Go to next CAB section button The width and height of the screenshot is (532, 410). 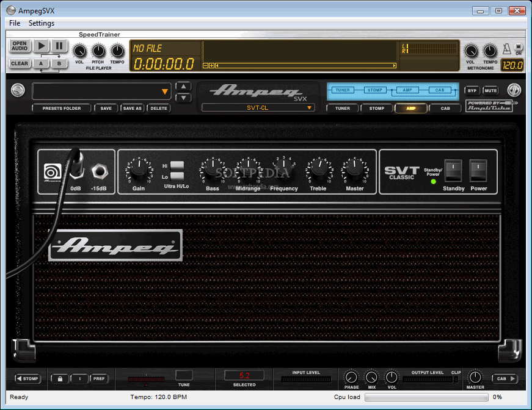point(505,378)
